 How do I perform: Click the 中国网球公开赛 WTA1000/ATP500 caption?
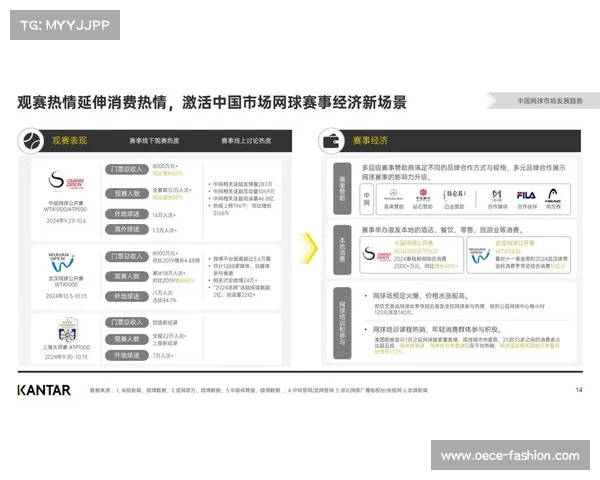coord(65,206)
